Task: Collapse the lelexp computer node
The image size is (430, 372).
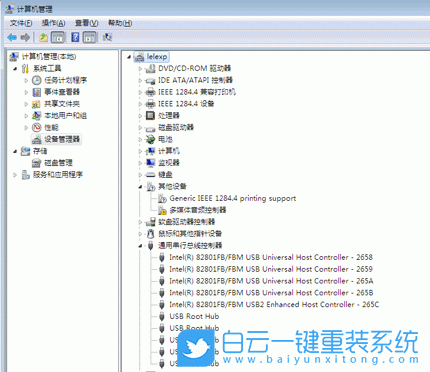Action: (x=129, y=57)
